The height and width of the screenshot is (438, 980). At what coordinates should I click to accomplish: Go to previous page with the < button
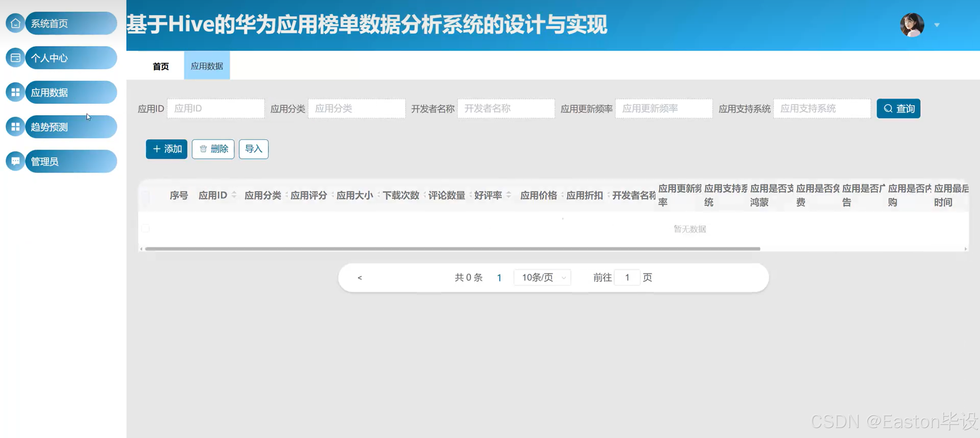click(360, 278)
